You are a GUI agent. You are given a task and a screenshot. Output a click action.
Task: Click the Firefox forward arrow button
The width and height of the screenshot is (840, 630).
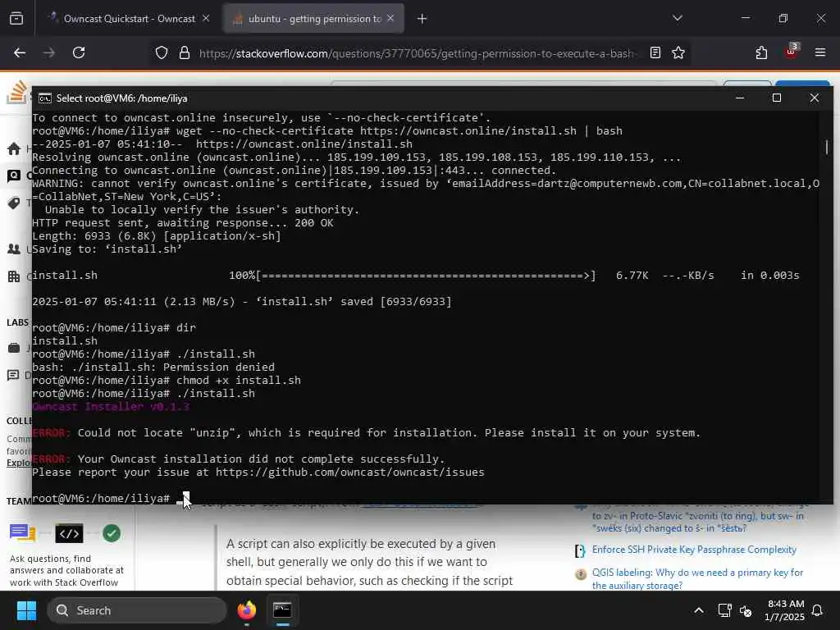tap(49, 52)
